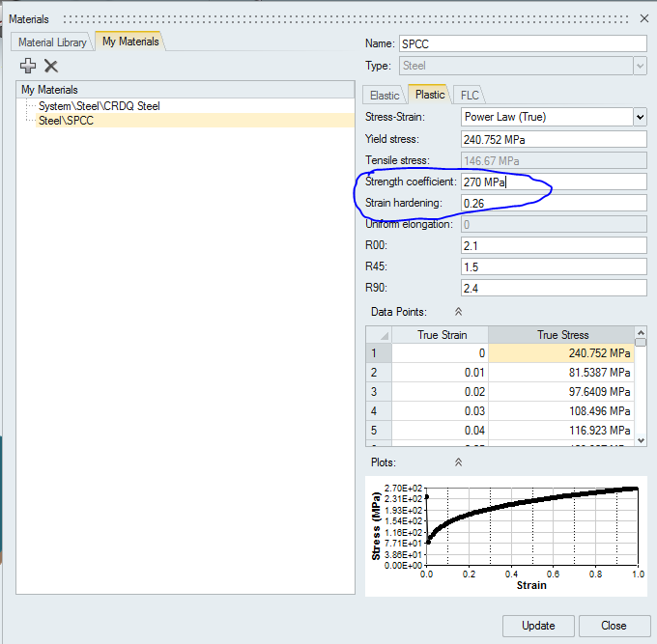Click the R90 input field

(554, 288)
